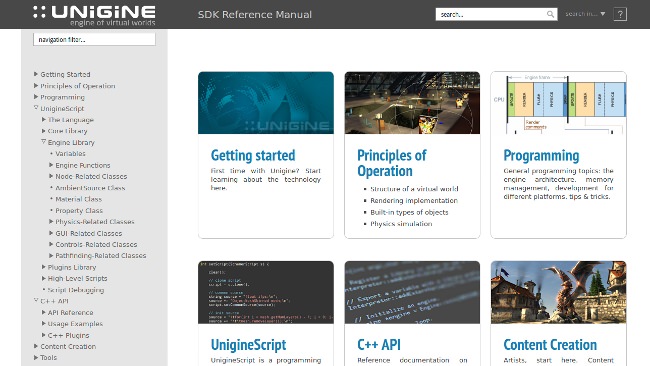The height and width of the screenshot is (366, 650).
Task: Click the Getting started card heading
Action: pyautogui.click(x=253, y=155)
